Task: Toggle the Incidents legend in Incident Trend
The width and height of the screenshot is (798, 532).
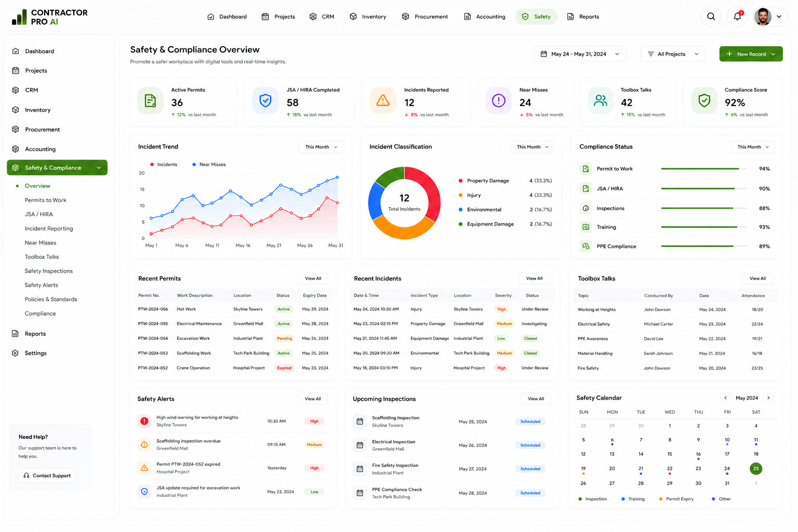Action: coord(164,165)
